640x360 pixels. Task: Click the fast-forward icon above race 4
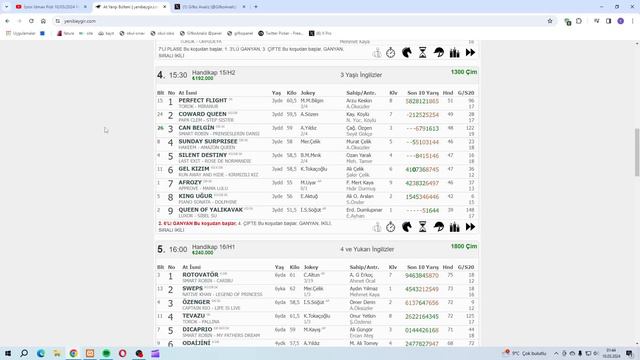pos(470,53)
